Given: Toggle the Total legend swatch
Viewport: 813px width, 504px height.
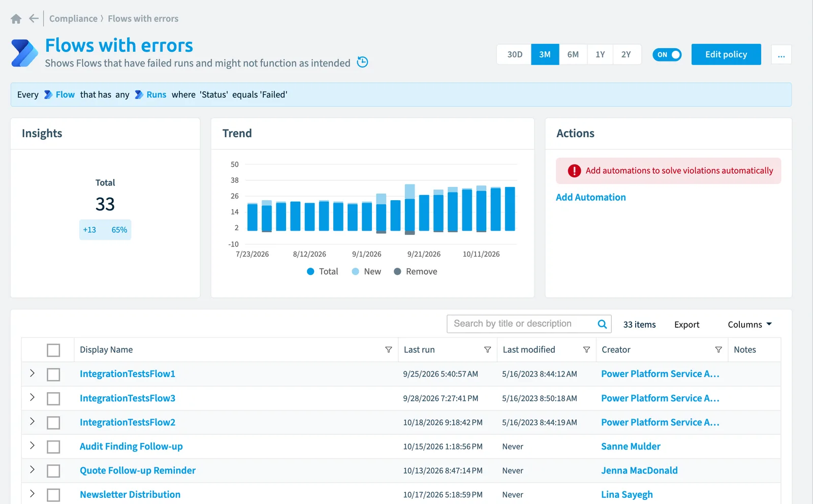Looking at the screenshot, I should [310, 271].
